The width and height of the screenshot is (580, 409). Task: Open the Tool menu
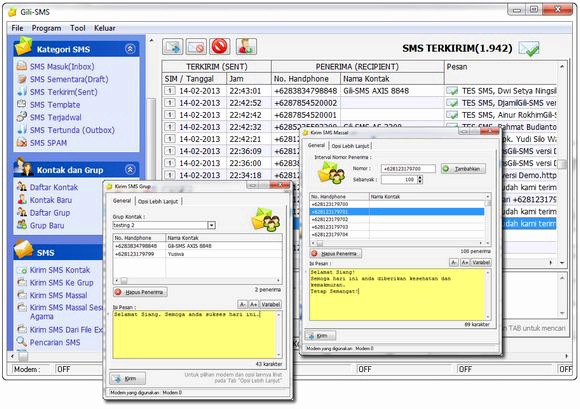(78, 28)
